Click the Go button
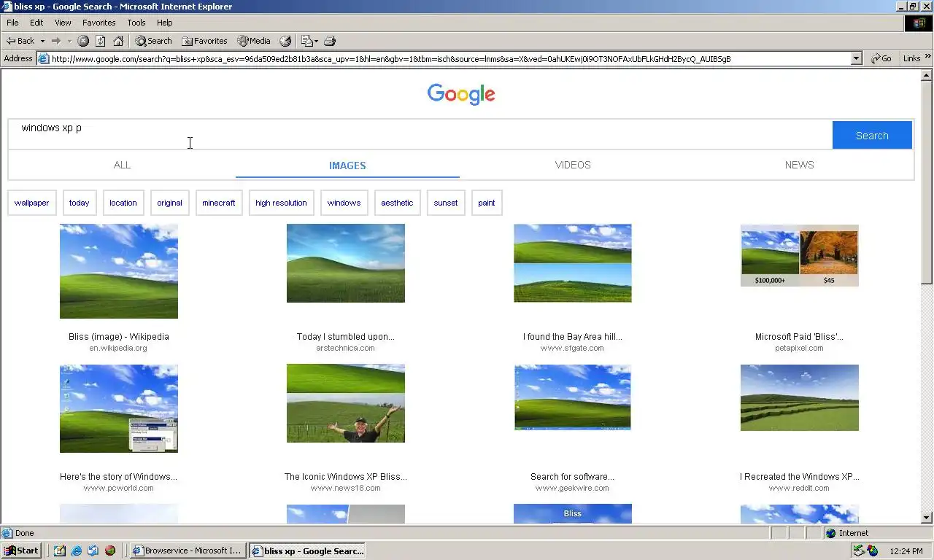This screenshot has width=934, height=560. click(881, 58)
